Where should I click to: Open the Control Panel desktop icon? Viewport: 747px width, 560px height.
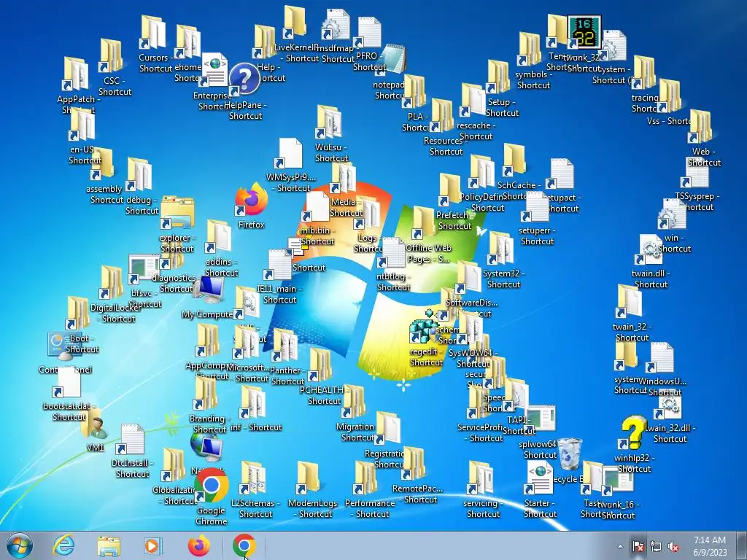[x=63, y=346]
